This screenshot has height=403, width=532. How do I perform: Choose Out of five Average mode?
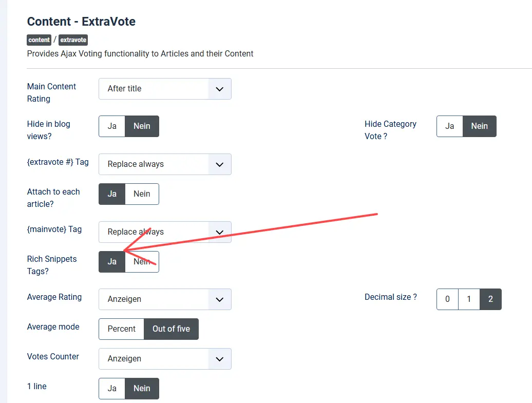(171, 329)
